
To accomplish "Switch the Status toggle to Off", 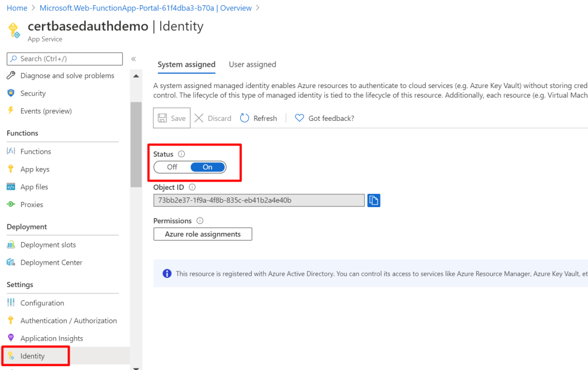I will click(171, 167).
